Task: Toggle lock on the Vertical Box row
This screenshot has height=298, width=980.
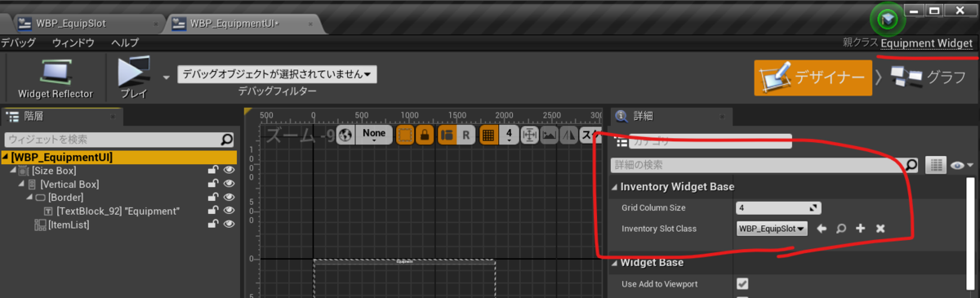Action: click(x=213, y=185)
